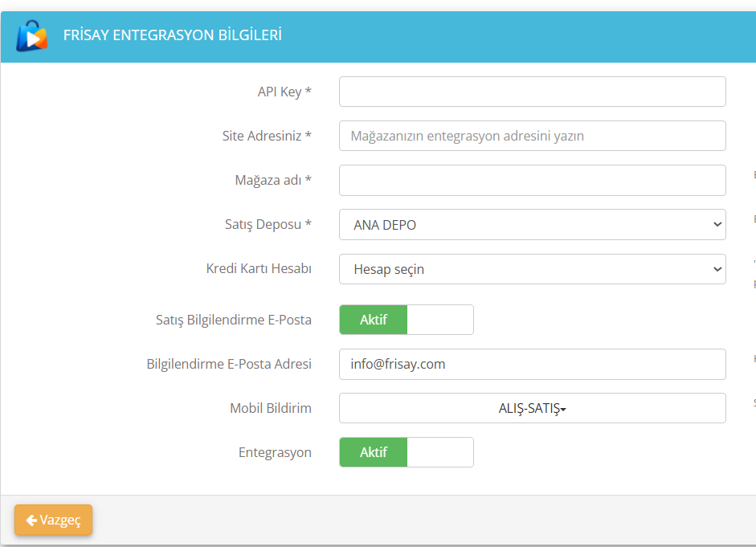Click the FRİSAY ENTEGRASYON BİLGİLERİ header title
The width and height of the screenshot is (756, 547).
click(x=173, y=35)
